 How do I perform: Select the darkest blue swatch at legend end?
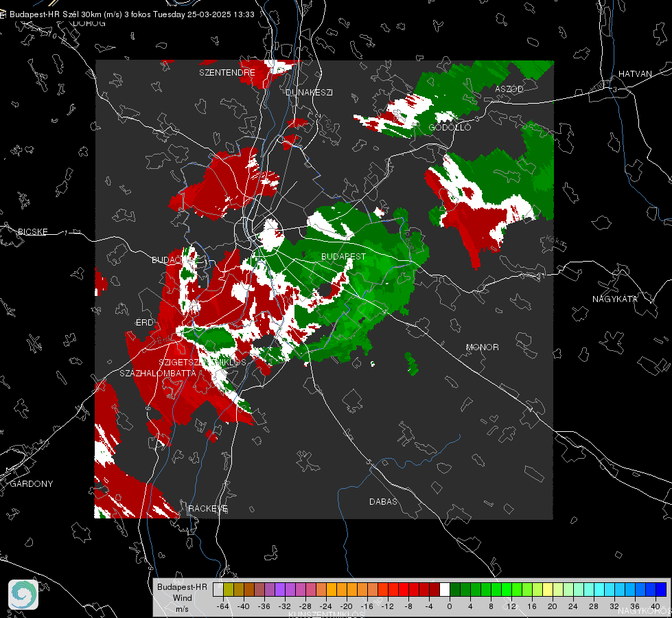661,589
